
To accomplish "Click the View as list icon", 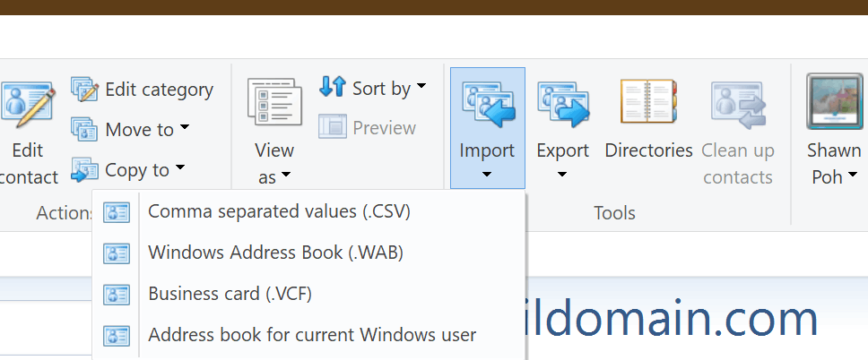I will click(x=274, y=102).
